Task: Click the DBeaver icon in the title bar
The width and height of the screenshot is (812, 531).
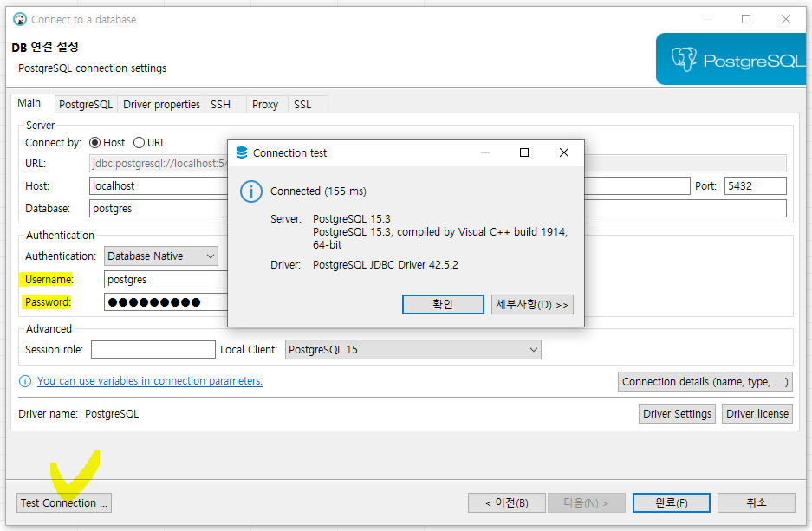Action: pos(20,20)
